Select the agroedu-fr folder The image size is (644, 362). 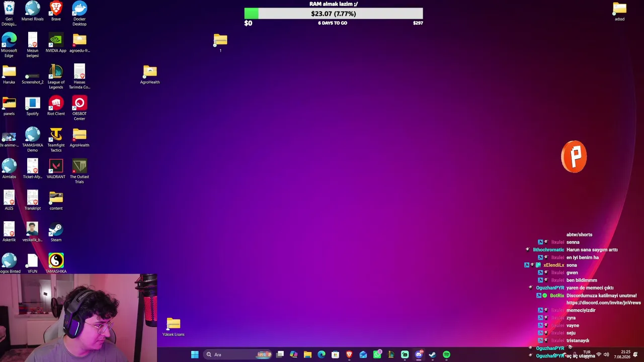[x=79, y=43]
